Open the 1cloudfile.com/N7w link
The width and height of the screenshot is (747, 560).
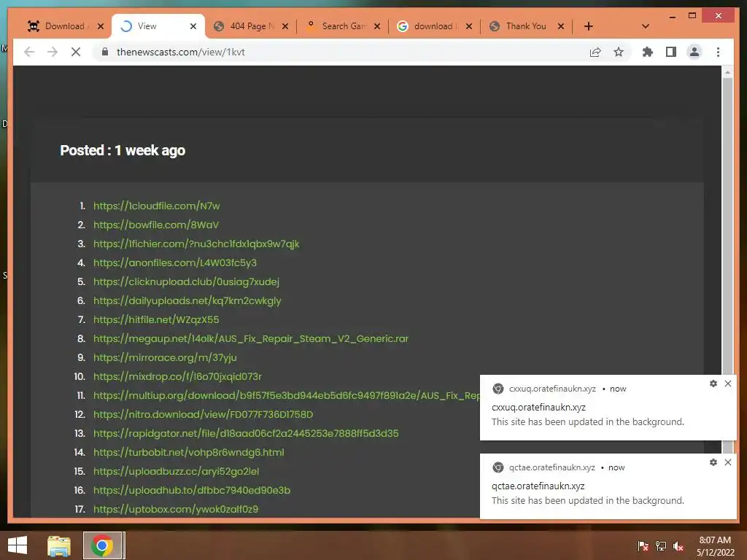tap(157, 206)
